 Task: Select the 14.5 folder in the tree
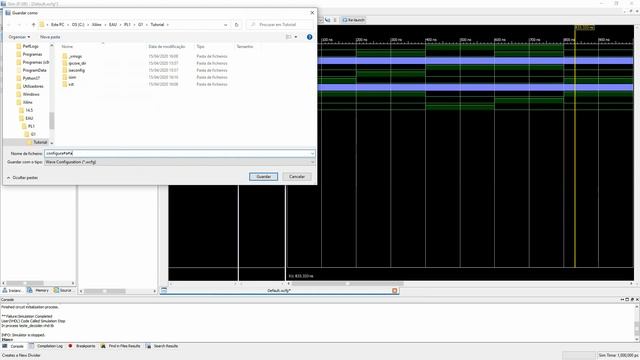point(29,110)
